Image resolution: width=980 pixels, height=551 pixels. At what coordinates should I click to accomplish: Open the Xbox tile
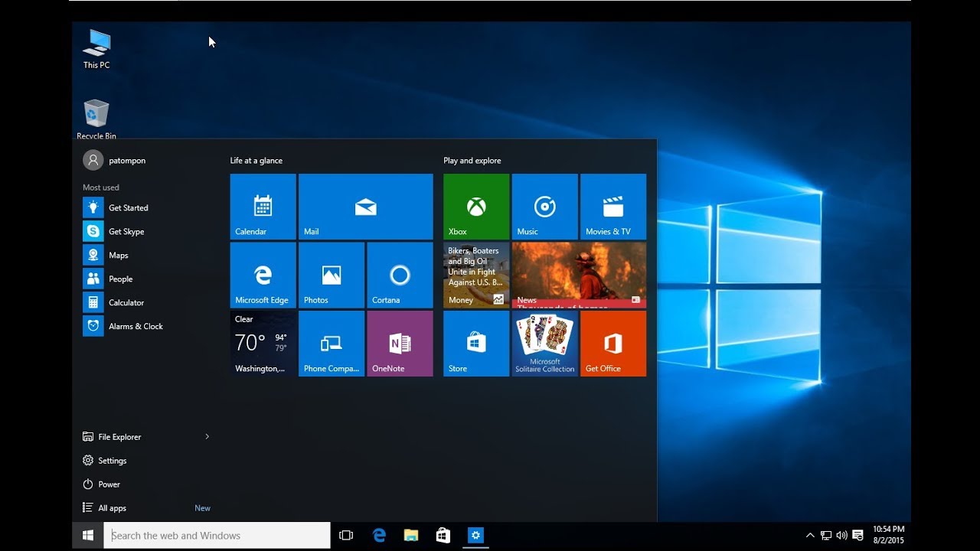click(476, 207)
